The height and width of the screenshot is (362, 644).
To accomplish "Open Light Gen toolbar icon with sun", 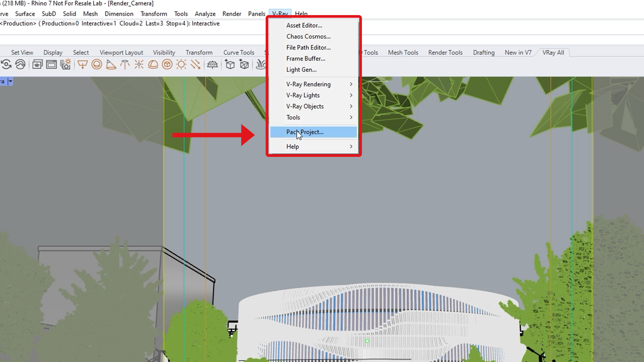I will 65,64.
